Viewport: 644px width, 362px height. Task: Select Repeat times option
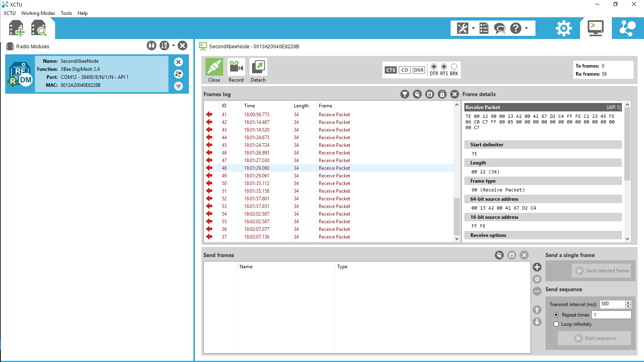pos(556,315)
